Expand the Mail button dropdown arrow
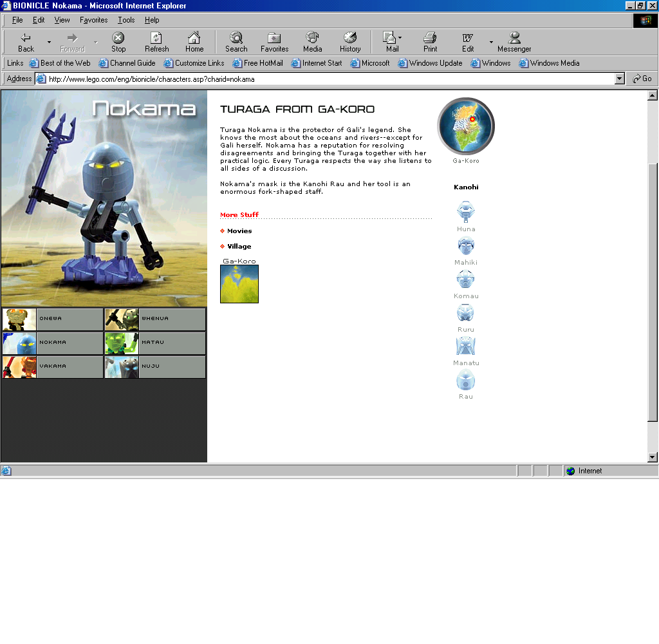The image size is (659, 644). (400, 37)
